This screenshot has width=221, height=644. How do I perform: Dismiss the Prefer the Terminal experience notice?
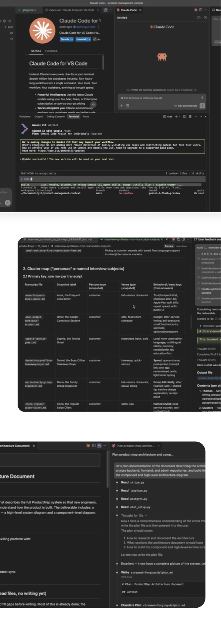click(x=195, y=90)
